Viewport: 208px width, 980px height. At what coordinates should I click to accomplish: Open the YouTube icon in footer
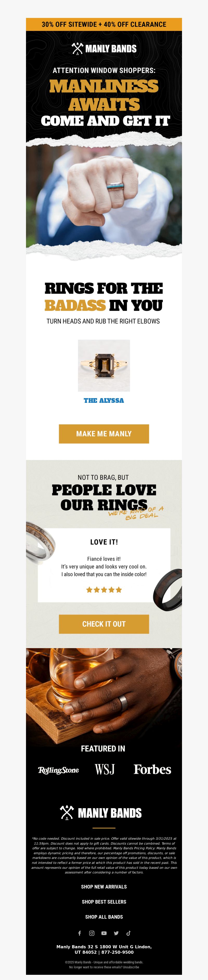pyautogui.click(x=104, y=933)
